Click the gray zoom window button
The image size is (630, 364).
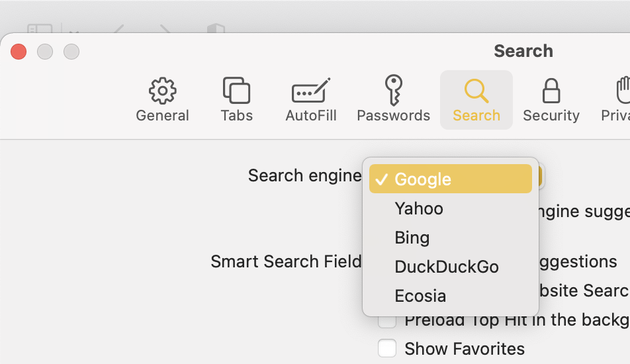pos(71,51)
